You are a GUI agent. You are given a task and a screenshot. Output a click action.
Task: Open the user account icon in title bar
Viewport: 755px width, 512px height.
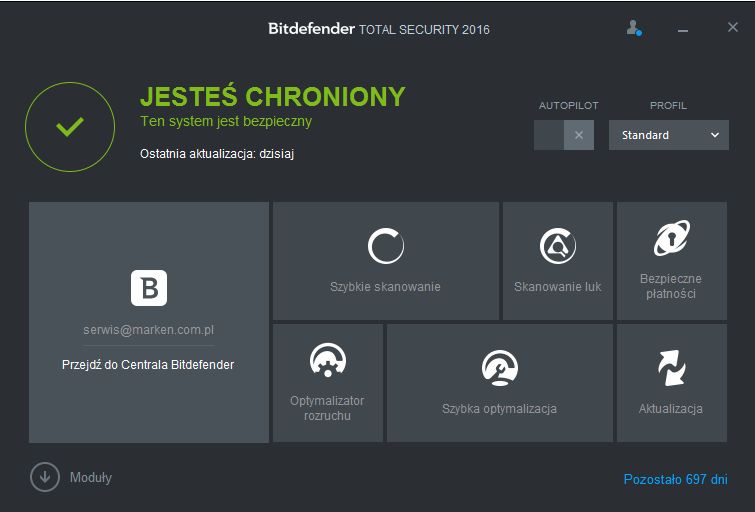coord(634,27)
